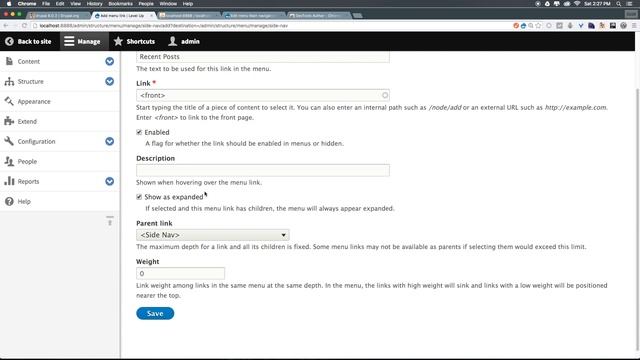Open People in the admin sidebar
The height and width of the screenshot is (360, 640).
point(27,161)
